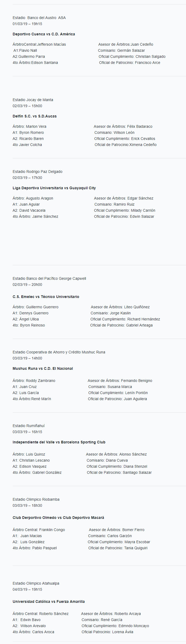Click referee line Árbitro: Marlon Vera

coord(30,126)
